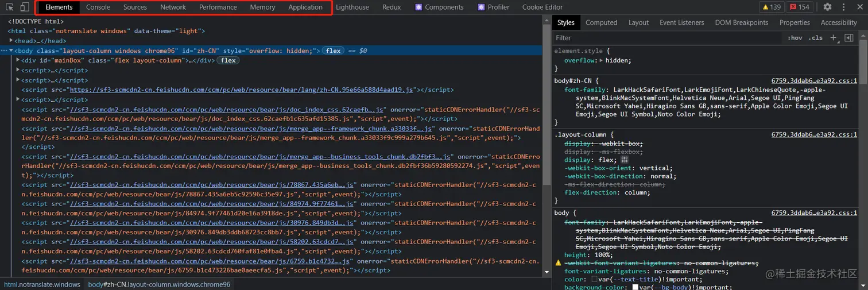The height and width of the screenshot is (290, 868).
Task: Click the warning icon beside -webkit-font-variant-ligatures
Action: coord(557,262)
